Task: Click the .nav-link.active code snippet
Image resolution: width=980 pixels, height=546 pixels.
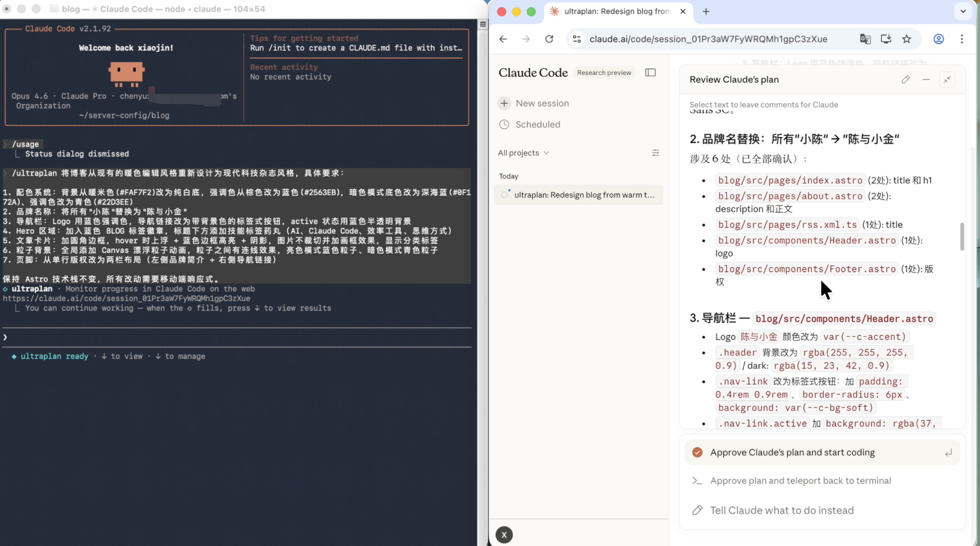Action: [762, 424]
